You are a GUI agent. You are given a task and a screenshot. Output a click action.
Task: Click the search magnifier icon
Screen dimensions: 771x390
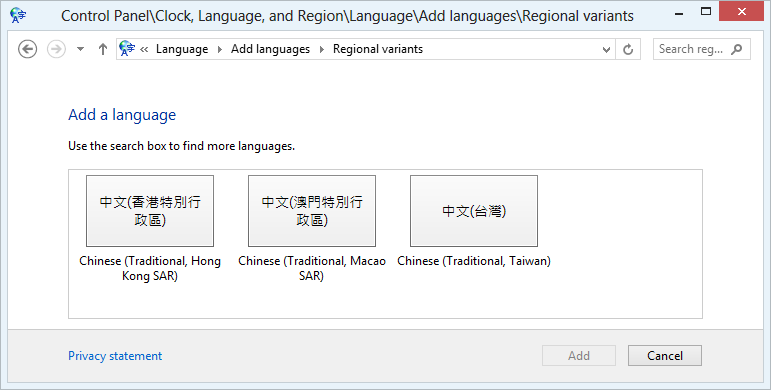pyautogui.click(x=737, y=49)
